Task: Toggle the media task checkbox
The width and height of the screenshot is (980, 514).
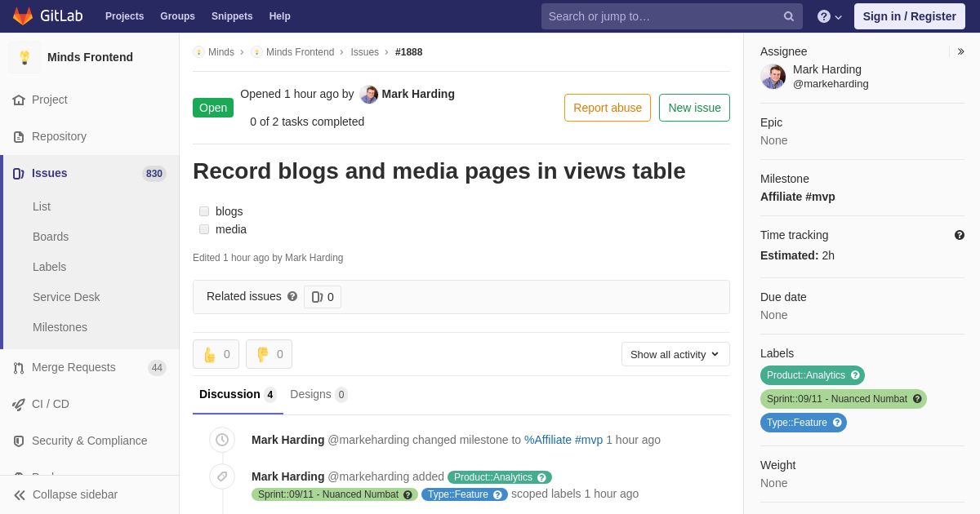Action: point(204,229)
